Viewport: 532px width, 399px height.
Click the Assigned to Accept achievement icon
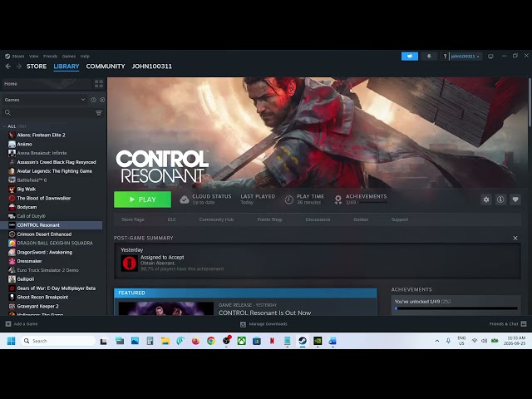point(130,263)
